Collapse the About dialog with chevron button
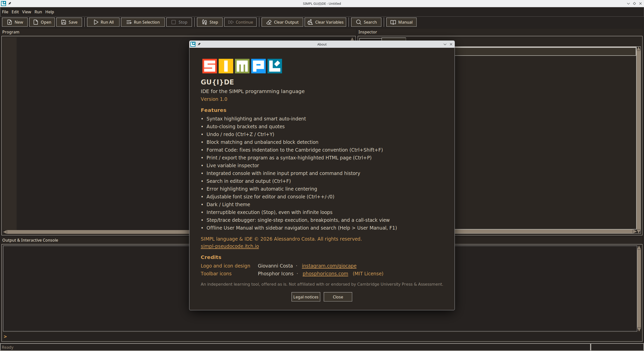Viewport: 644px width, 351px height. (445, 44)
